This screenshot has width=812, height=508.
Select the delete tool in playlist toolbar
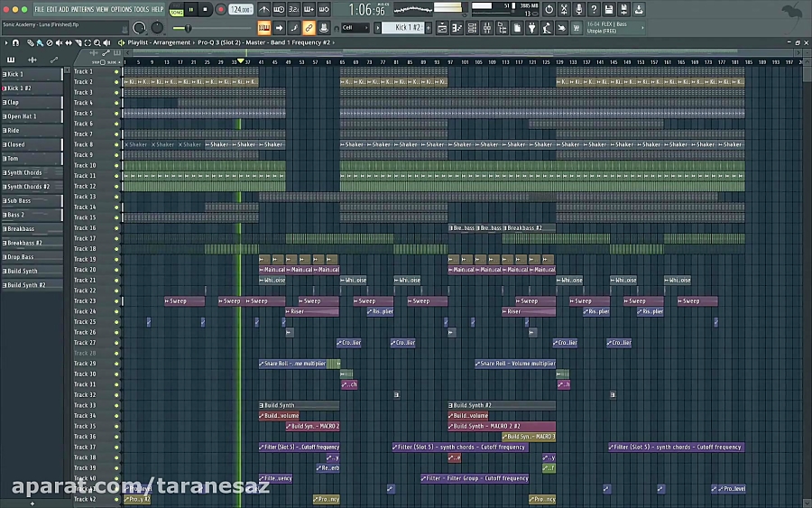tap(50, 43)
